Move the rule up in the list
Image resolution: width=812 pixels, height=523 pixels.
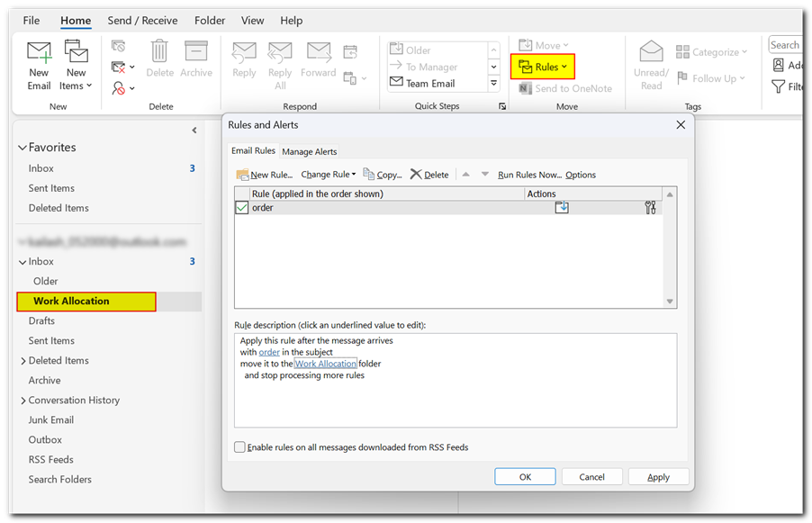coord(465,175)
